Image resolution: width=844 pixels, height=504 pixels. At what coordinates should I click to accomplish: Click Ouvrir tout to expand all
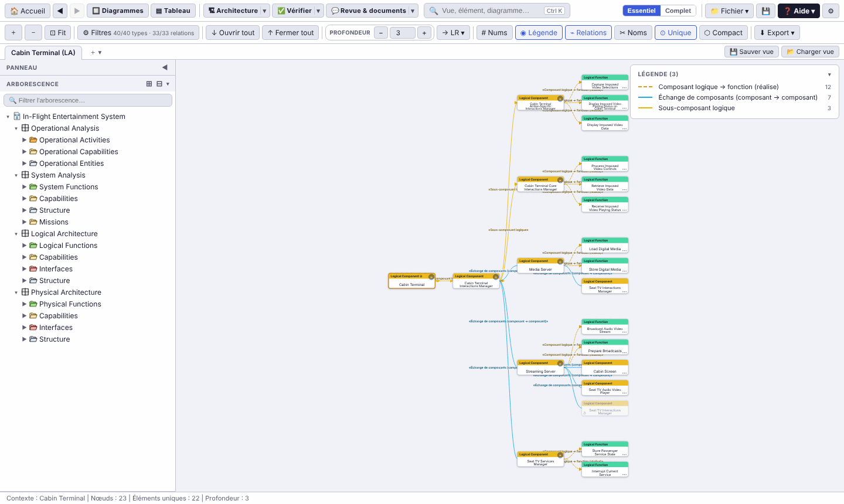233,33
